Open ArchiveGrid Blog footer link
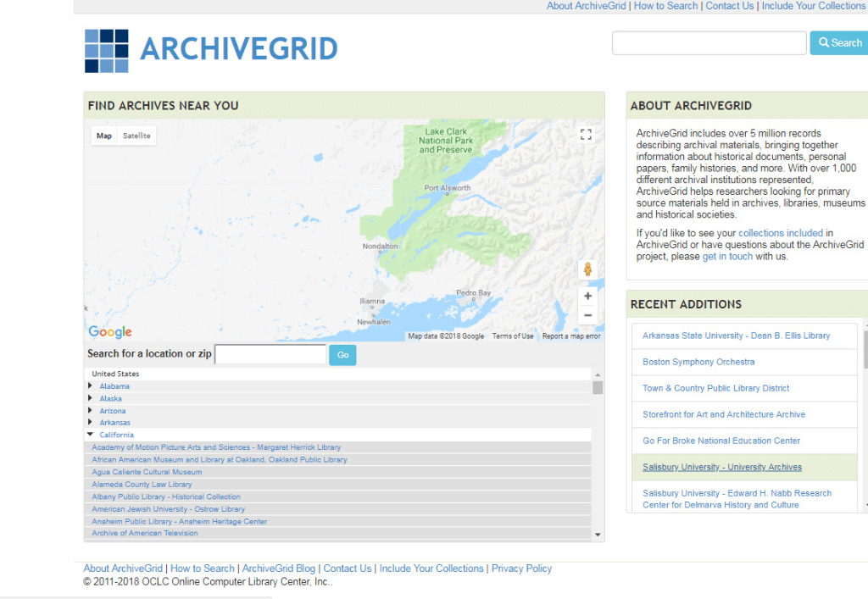 [x=278, y=568]
